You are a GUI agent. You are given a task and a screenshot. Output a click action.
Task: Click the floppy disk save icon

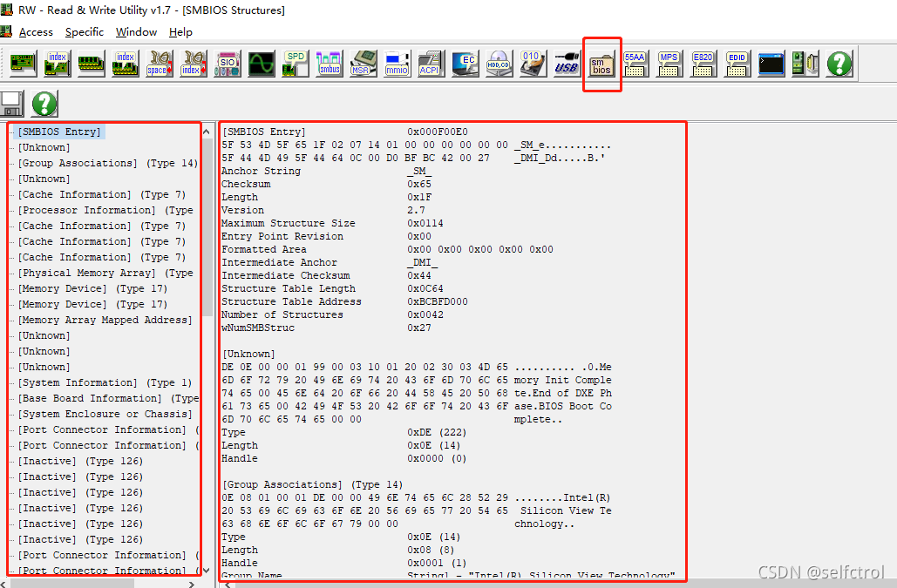pos(12,104)
